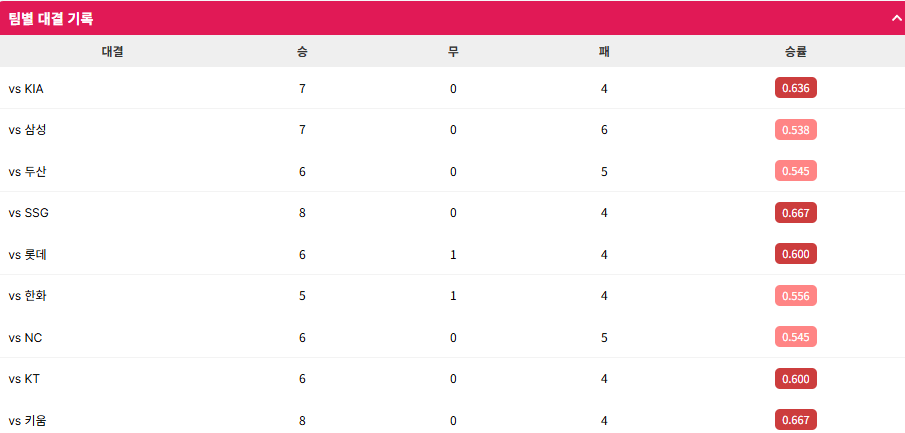
Task: Select the vs 두산 row label
Action: 27,172
